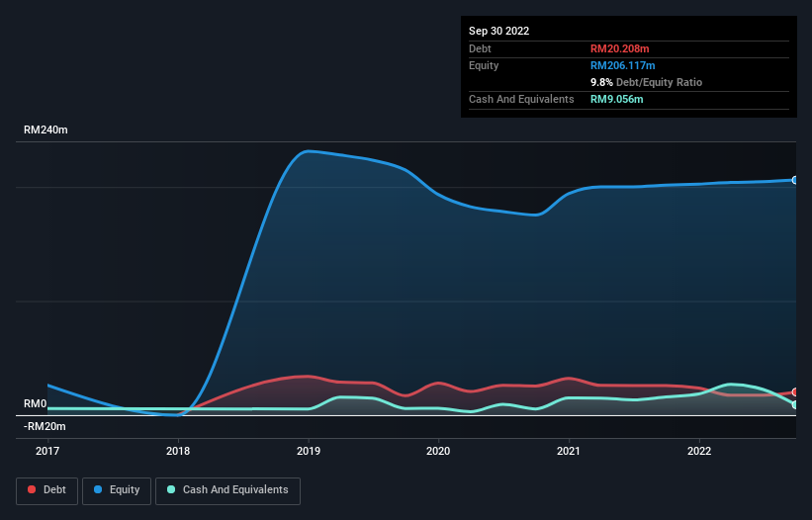Toggle the Debt series legend button

click(47, 490)
